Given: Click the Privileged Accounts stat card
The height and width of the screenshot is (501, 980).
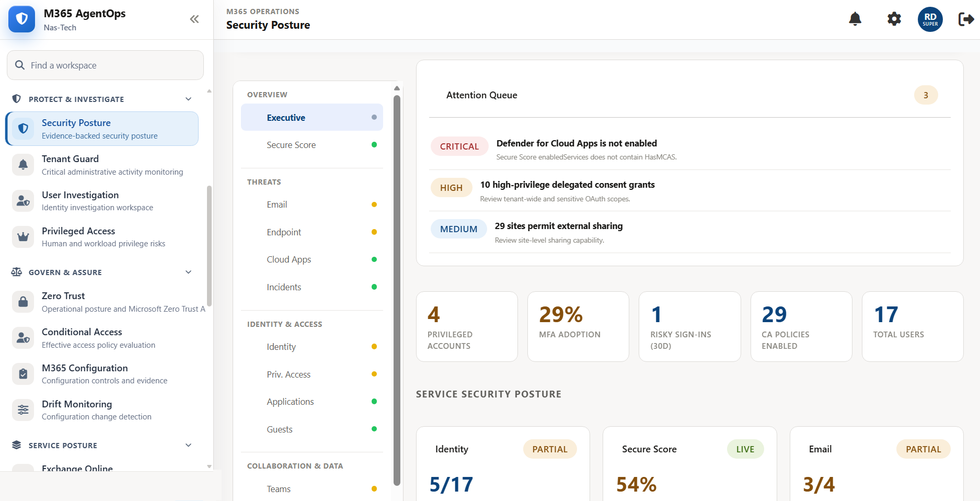Looking at the screenshot, I should 467,326.
